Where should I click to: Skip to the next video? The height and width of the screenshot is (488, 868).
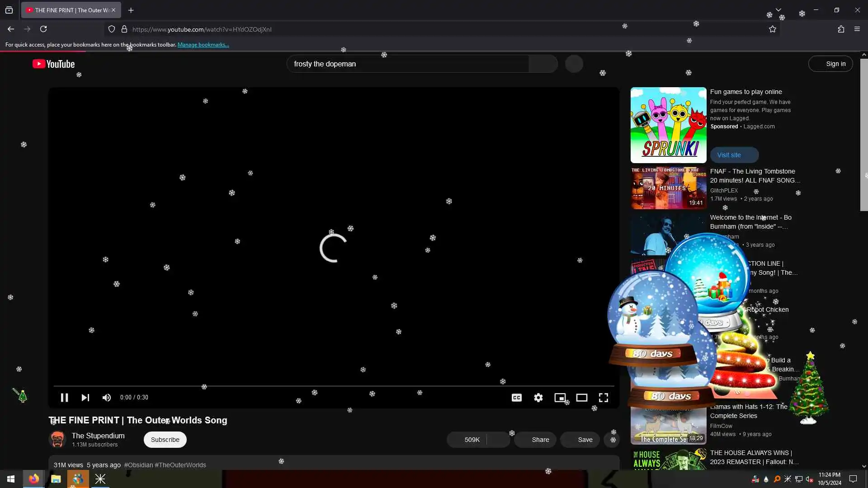click(x=85, y=398)
